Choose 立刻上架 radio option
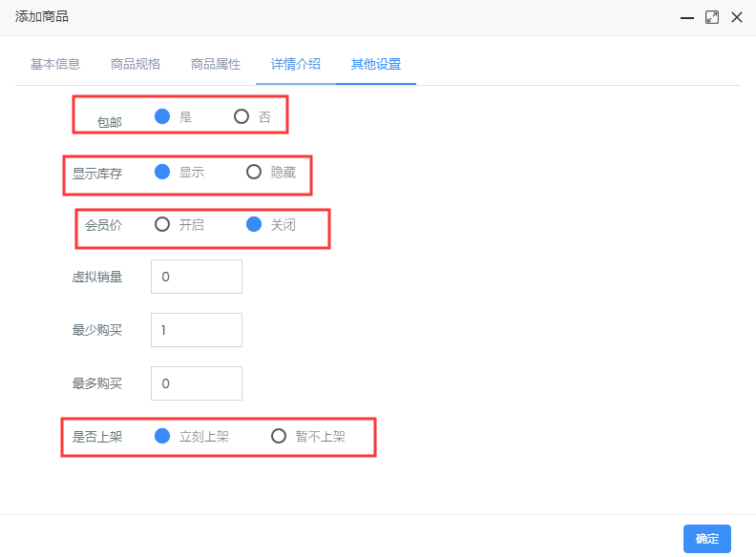 click(x=162, y=436)
